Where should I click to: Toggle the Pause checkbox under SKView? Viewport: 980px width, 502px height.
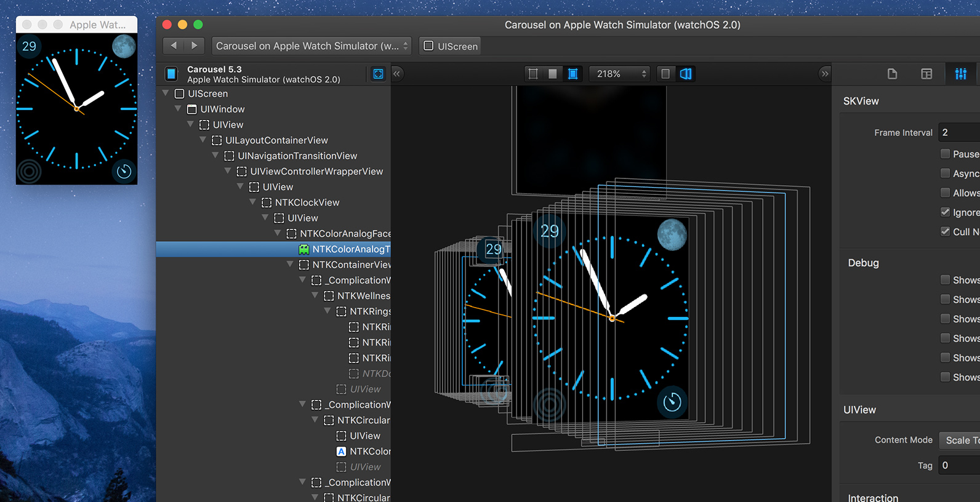(x=945, y=154)
